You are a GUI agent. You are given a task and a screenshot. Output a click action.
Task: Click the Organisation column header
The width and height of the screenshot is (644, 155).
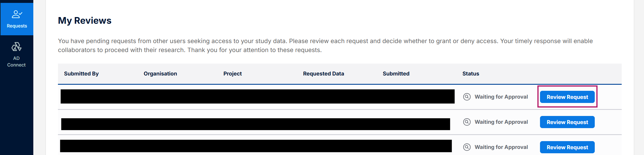pyautogui.click(x=160, y=74)
